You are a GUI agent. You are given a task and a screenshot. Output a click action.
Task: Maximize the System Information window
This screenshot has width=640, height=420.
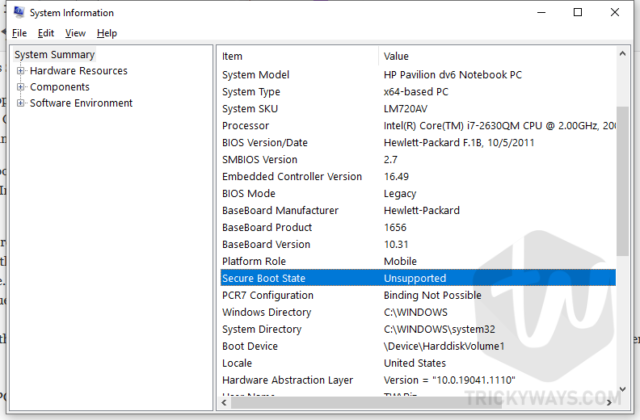pos(578,13)
